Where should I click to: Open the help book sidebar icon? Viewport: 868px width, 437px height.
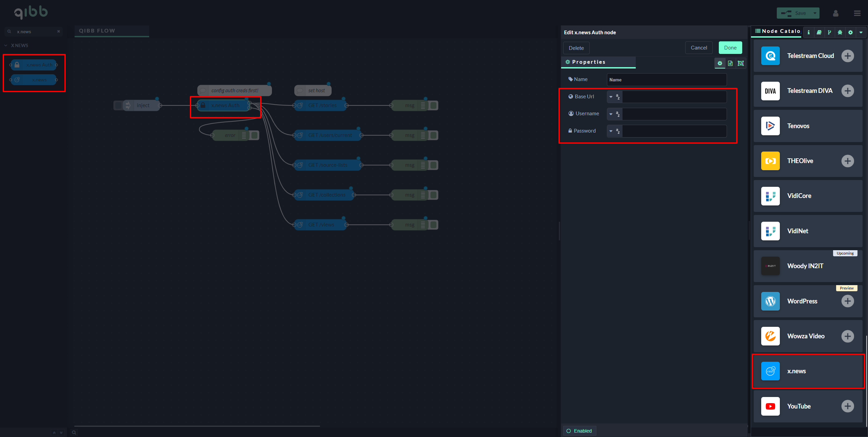(819, 33)
